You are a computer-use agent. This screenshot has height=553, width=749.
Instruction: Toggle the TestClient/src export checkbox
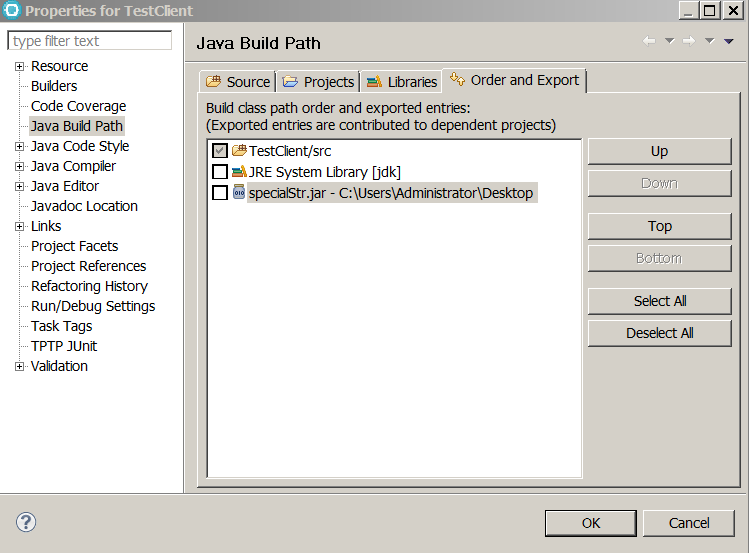pos(220,151)
